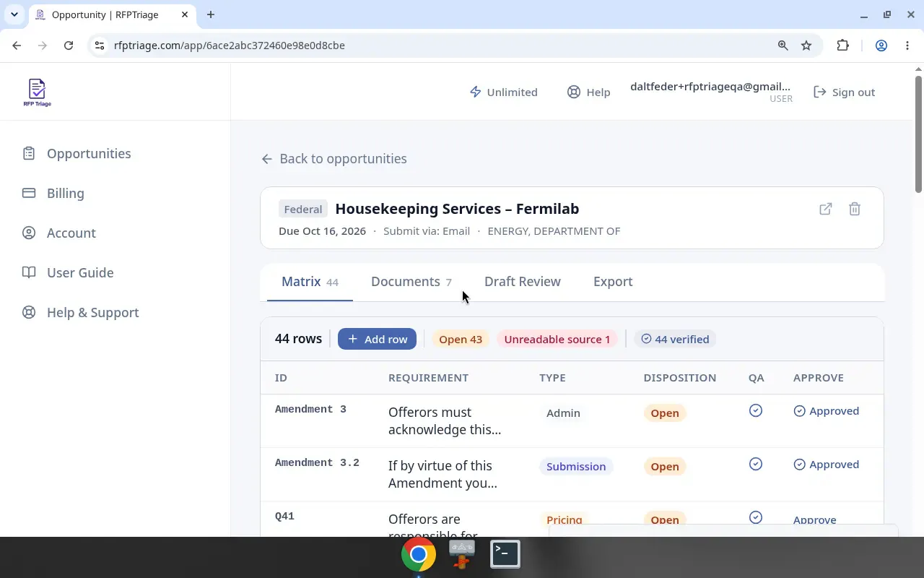
Task: Click the Unlimited plan indicator
Action: [503, 92]
